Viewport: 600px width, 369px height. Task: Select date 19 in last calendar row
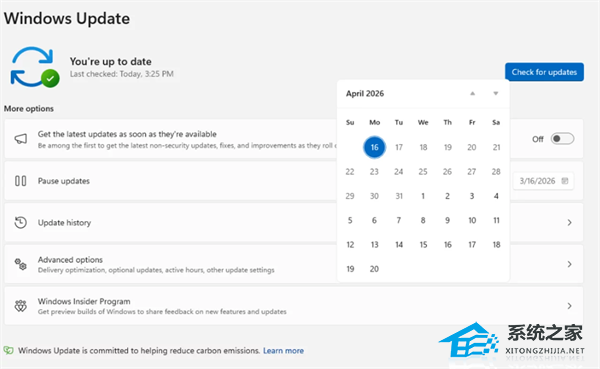click(x=350, y=269)
